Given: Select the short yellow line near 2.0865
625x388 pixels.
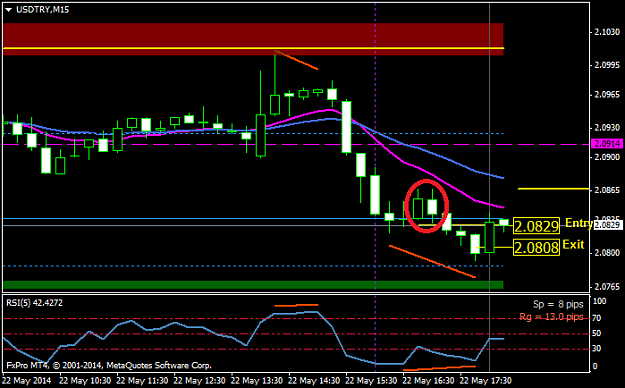Looking at the screenshot, I should (553, 189).
